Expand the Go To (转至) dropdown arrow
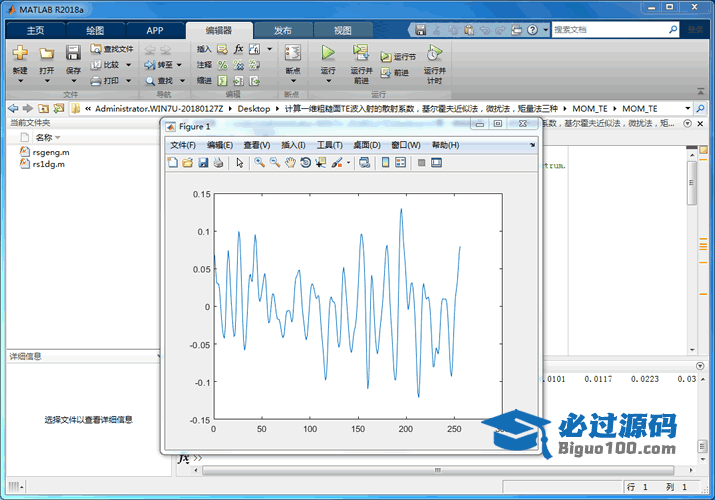 point(179,65)
